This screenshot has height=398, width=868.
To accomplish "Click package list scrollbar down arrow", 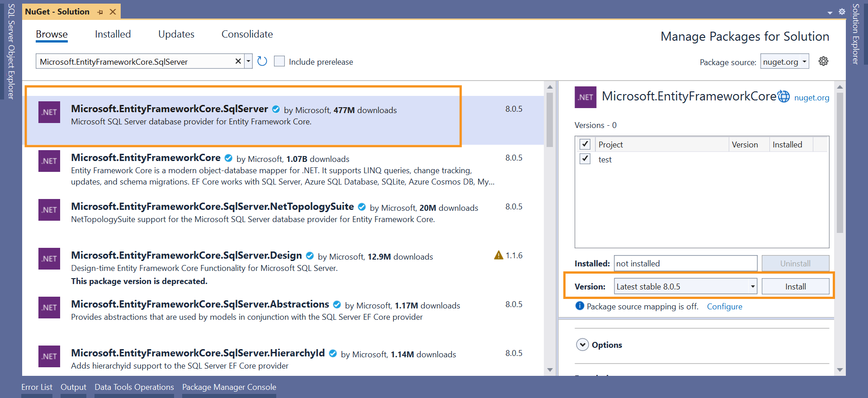I will 550,370.
